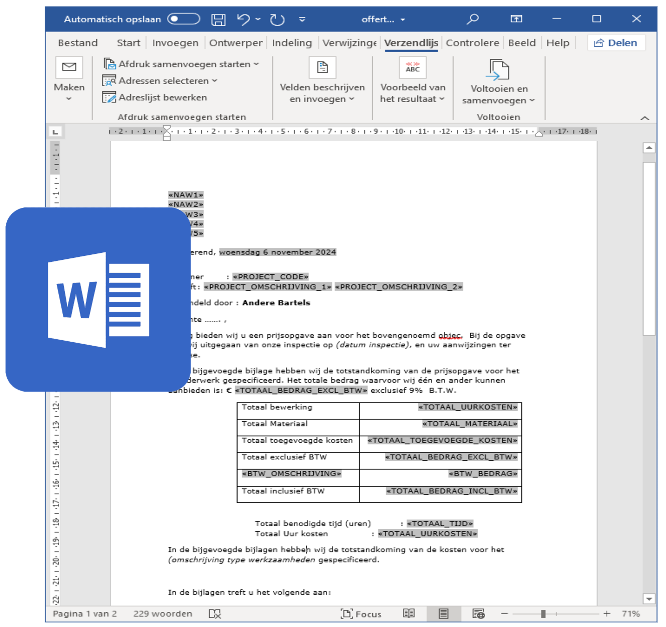Viewport: 666px width, 627px height.
Task: Click the first-line indent marker on ruler
Action: (167, 129)
